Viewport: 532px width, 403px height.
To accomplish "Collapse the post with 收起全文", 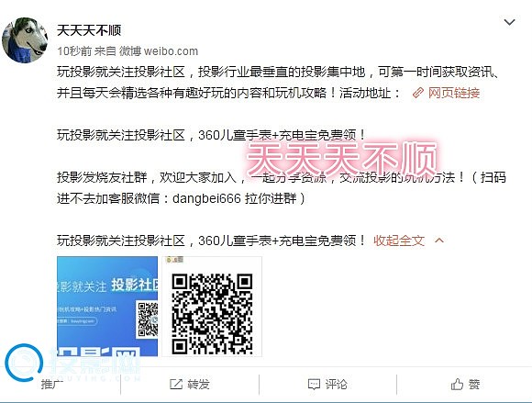I will [399, 241].
